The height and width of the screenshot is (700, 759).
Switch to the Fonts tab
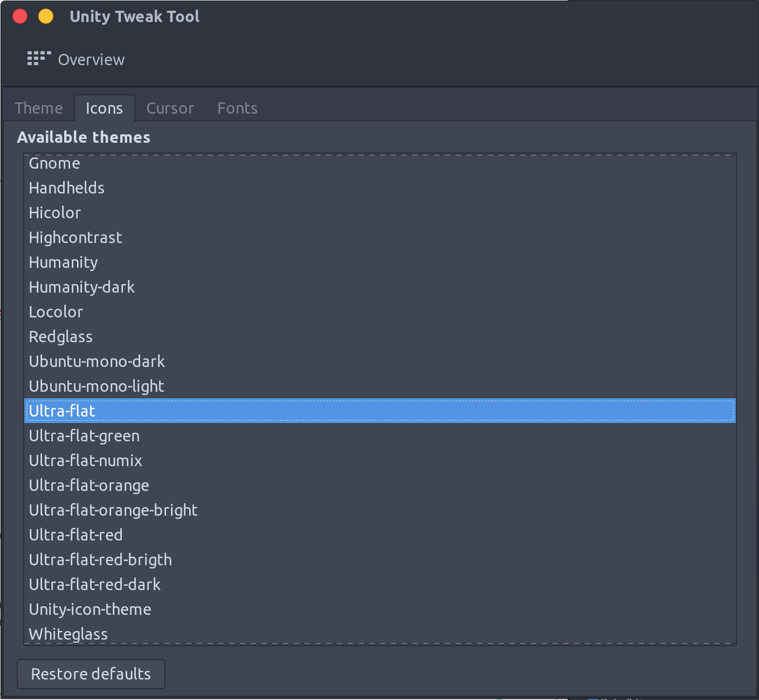point(238,108)
